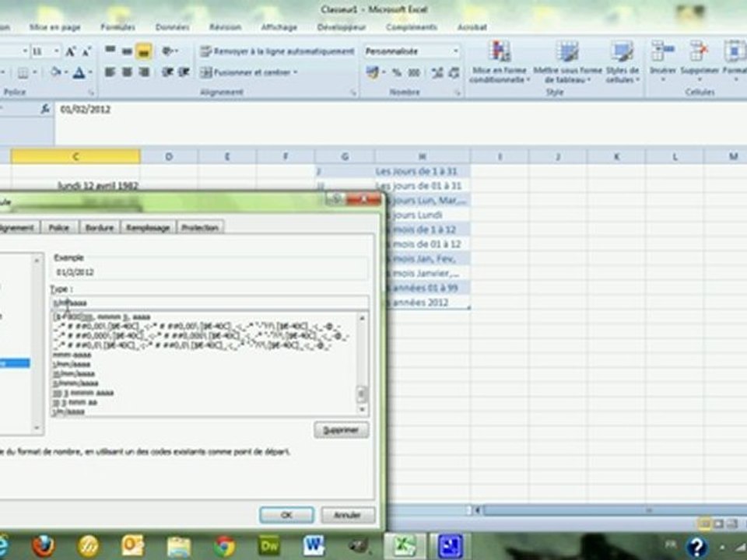Open Mise en forme conditionnelle
This screenshot has height=560, width=747.
pos(500,62)
